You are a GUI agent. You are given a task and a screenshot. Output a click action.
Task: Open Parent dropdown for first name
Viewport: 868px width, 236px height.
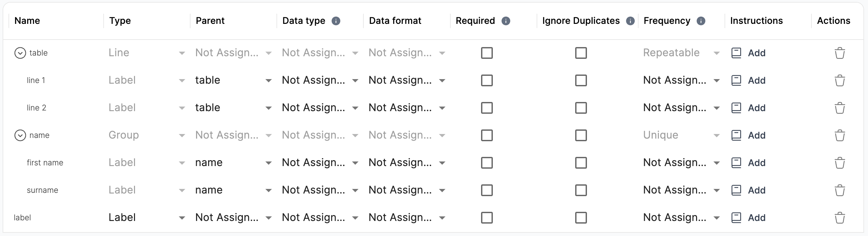(233, 162)
